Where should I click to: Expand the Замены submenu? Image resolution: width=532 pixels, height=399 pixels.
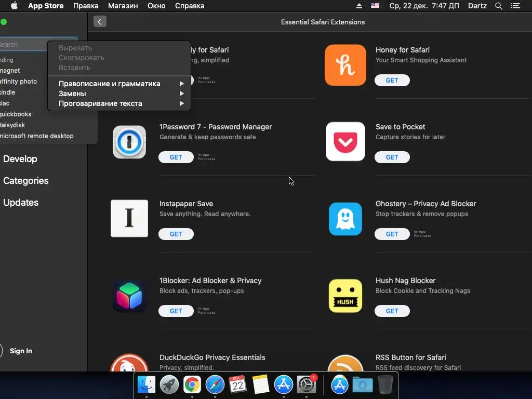tap(119, 94)
